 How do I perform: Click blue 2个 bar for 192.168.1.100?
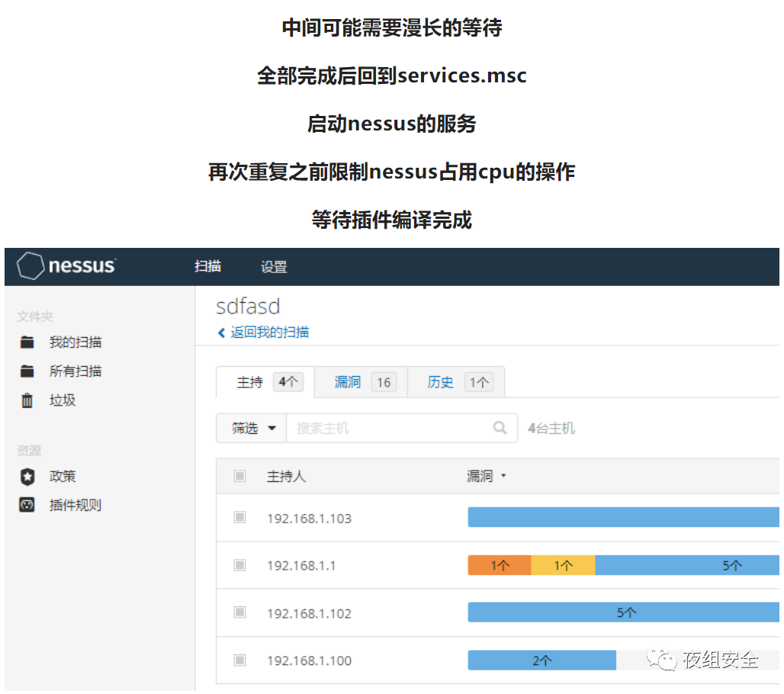tap(542, 660)
